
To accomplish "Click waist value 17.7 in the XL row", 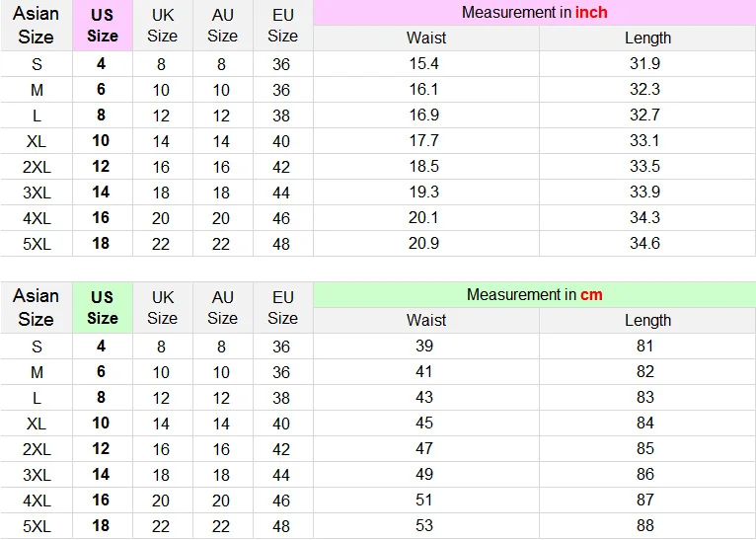I will (423, 141).
